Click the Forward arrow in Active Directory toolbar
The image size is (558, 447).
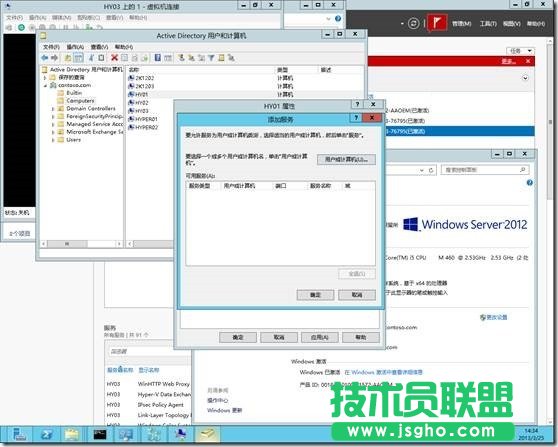click(x=54, y=58)
